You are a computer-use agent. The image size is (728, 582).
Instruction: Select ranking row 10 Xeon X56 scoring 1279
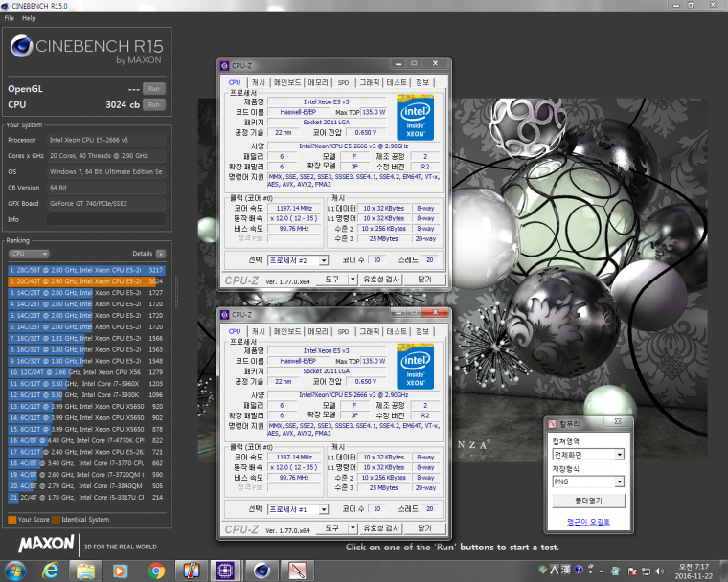(86, 372)
